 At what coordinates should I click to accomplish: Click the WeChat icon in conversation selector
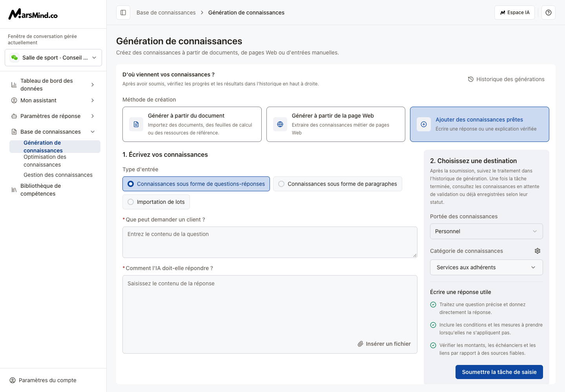click(15, 58)
